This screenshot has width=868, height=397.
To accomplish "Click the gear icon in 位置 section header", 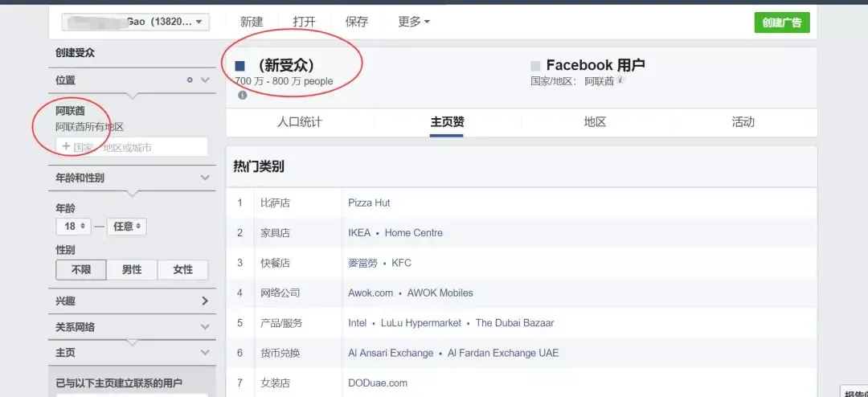I will [190, 80].
